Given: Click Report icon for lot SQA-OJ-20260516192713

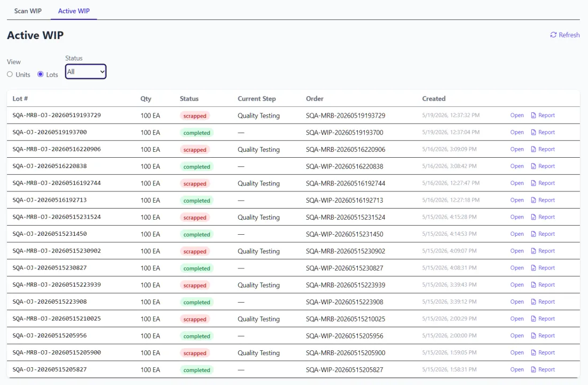Looking at the screenshot, I should (x=533, y=200).
